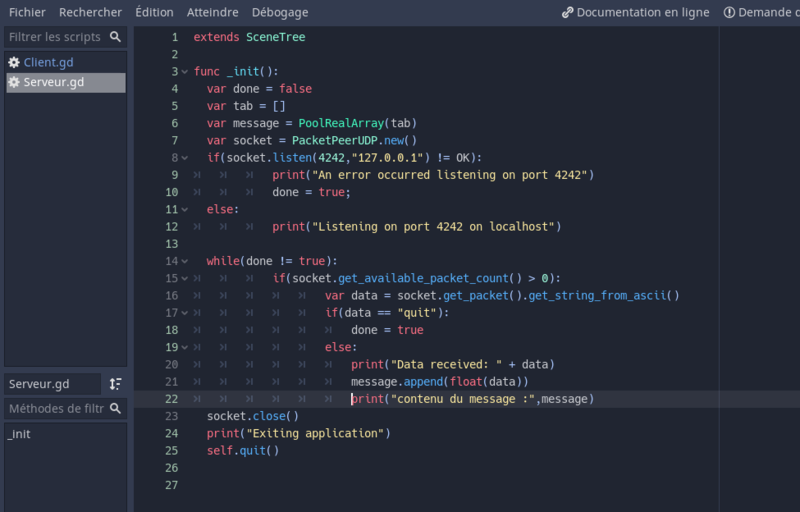Image resolution: width=800 pixels, height=512 pixels.
Task: Click the exclamation icon beside Demande
Action: [x=729, y=12]
